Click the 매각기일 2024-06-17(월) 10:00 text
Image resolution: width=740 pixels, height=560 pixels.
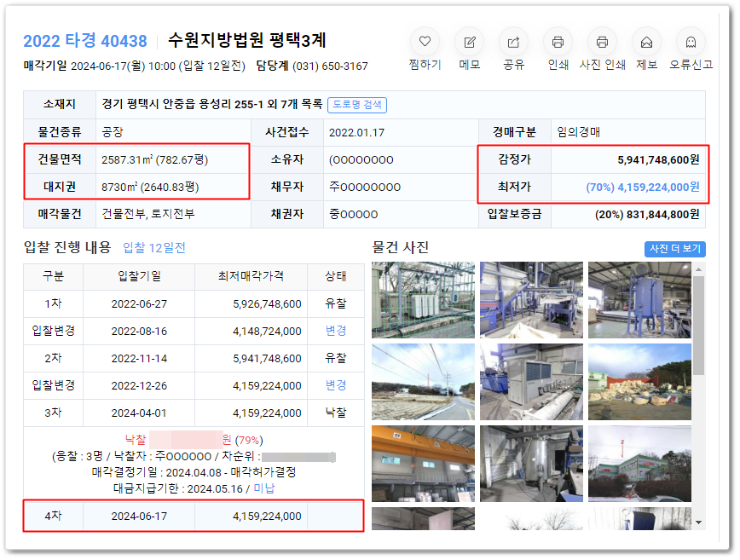tap(100, 66)
